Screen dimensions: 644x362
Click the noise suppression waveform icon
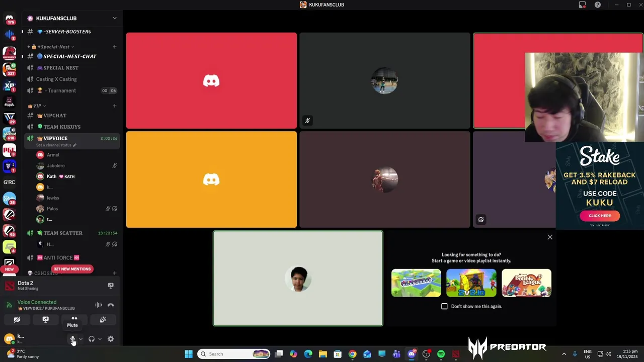point(99,305)
